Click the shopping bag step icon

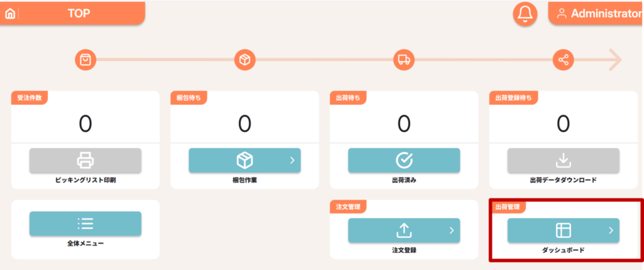click(x=85, y=60)
